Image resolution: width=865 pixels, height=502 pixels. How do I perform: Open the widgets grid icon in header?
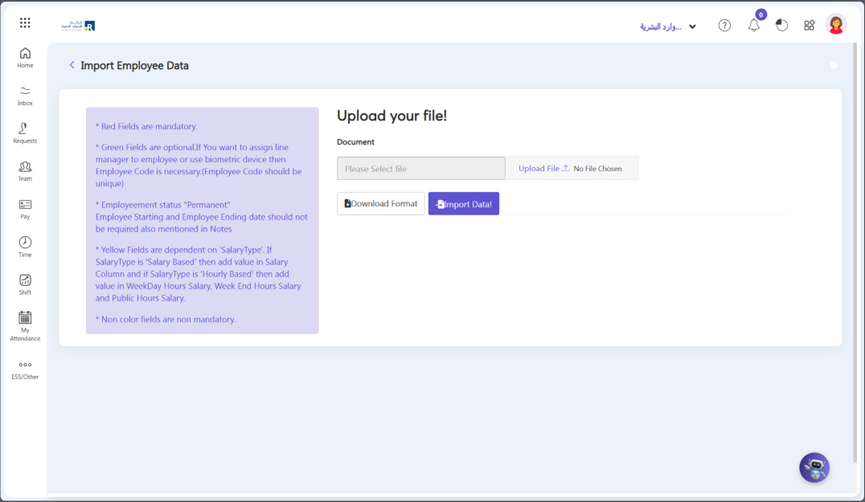click(x=809, y=25)
